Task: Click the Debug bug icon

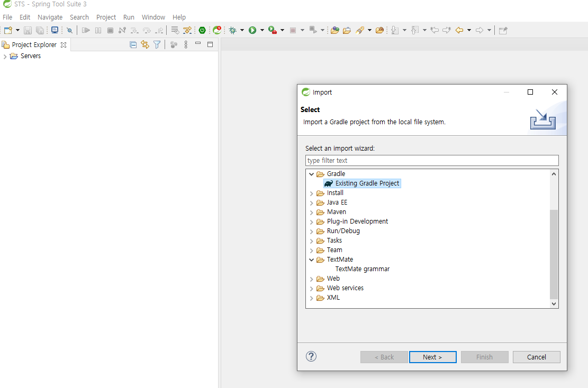Action: coord(233,30)
